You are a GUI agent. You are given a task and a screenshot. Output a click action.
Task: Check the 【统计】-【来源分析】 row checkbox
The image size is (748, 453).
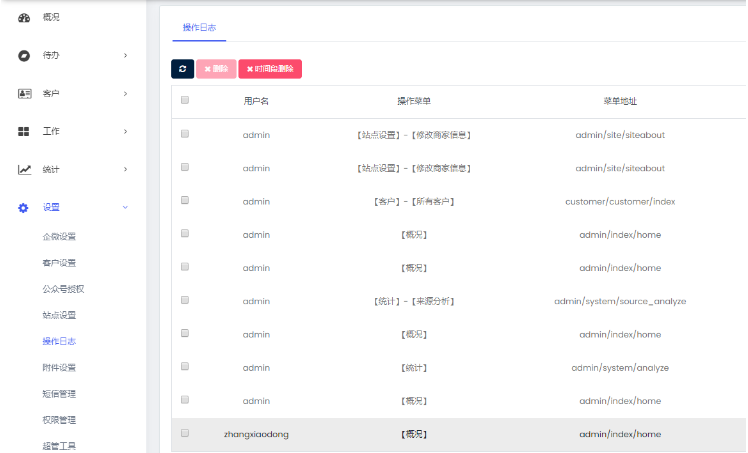[x=185, y=300]
